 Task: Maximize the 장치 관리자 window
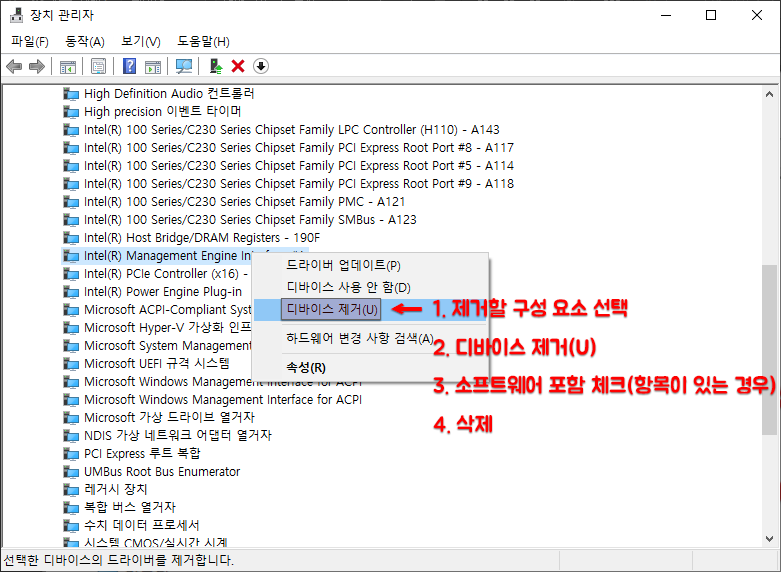(711, 15)
